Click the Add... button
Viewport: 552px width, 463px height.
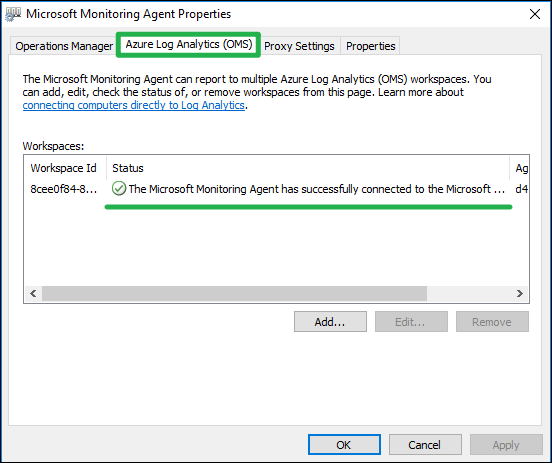[330, 321]
